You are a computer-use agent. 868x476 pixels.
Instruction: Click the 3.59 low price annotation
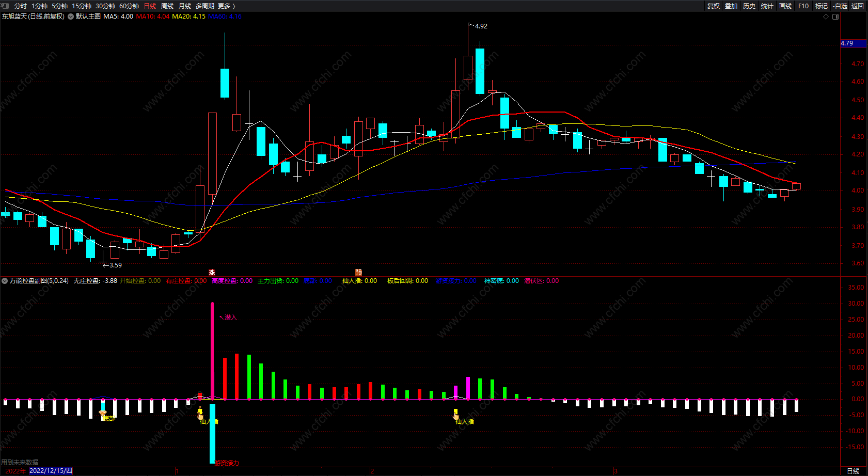116,265
